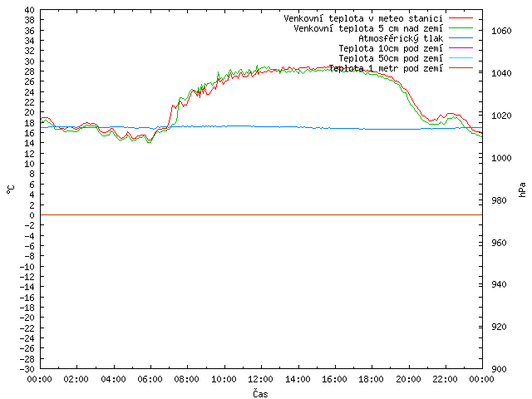Viewport: 532px width, 399px height.
Task: Click the '28' temperature axis label
Action: 30,71
